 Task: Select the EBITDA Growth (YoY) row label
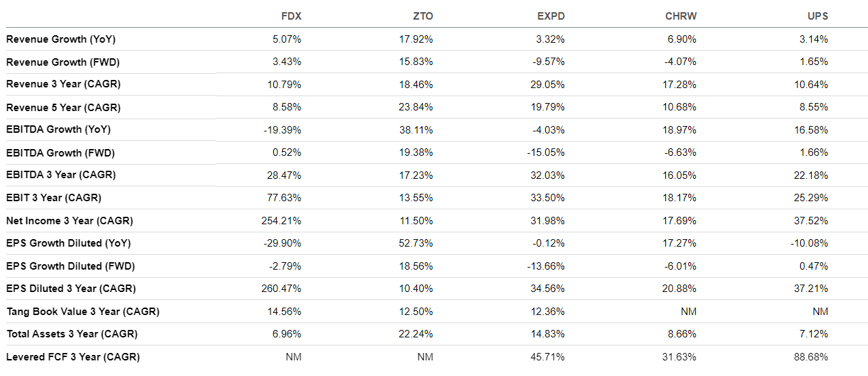(x=58, y=129)
